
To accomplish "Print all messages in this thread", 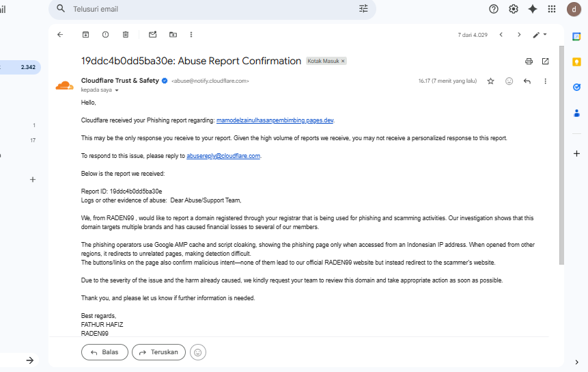I will [529, 61].
